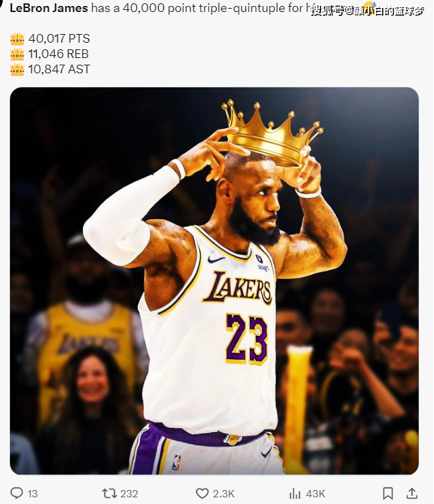Click the share upload icon
This screenshot has height=504, width=434.
point(412,493)
